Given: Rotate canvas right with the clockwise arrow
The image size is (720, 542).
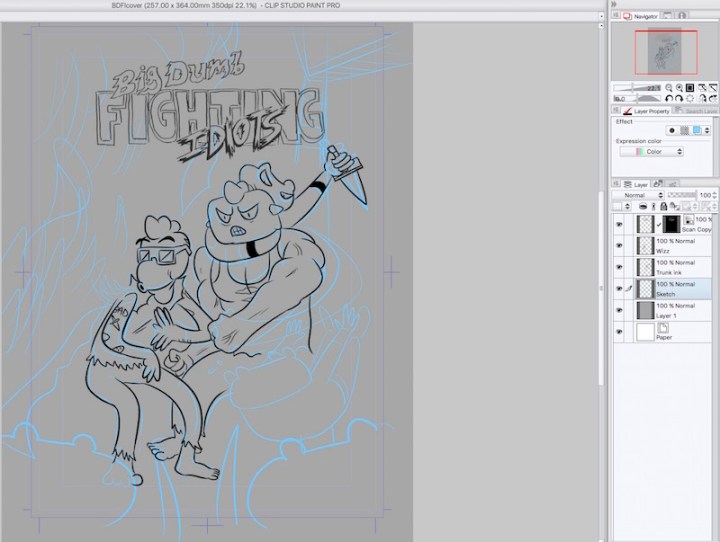Looking at the screenshot, I should click(x=677, y=99).
